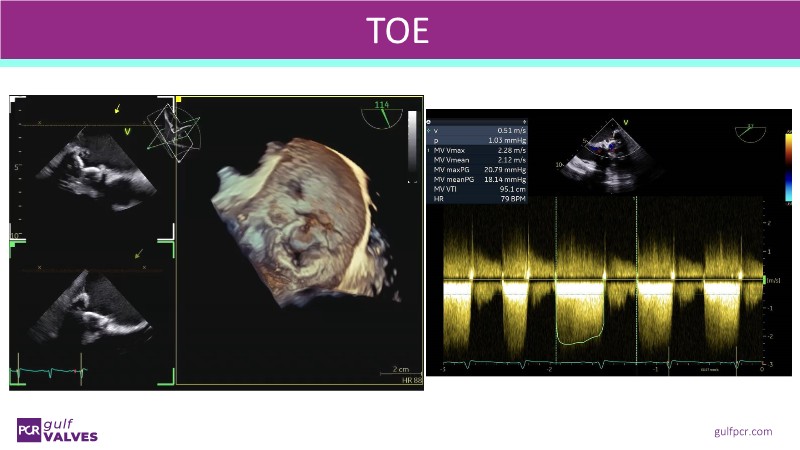Click the yellow V probe marker in upper 2D view
This screenshot has height=450, width=800.
(x=127, y=131)
